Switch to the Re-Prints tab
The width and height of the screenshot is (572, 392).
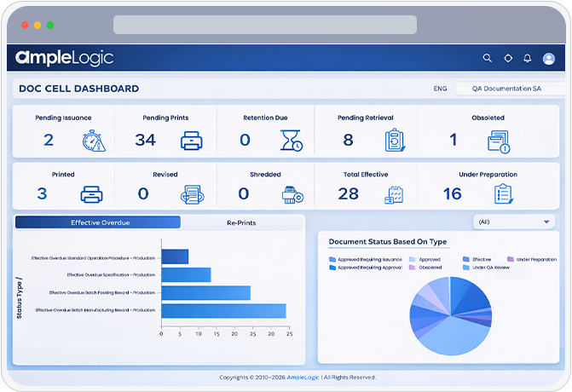click(x=241, y=222)
